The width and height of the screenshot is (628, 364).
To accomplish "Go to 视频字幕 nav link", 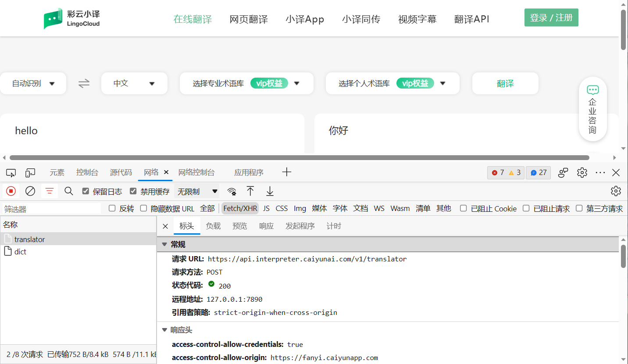I will [417, 19].
